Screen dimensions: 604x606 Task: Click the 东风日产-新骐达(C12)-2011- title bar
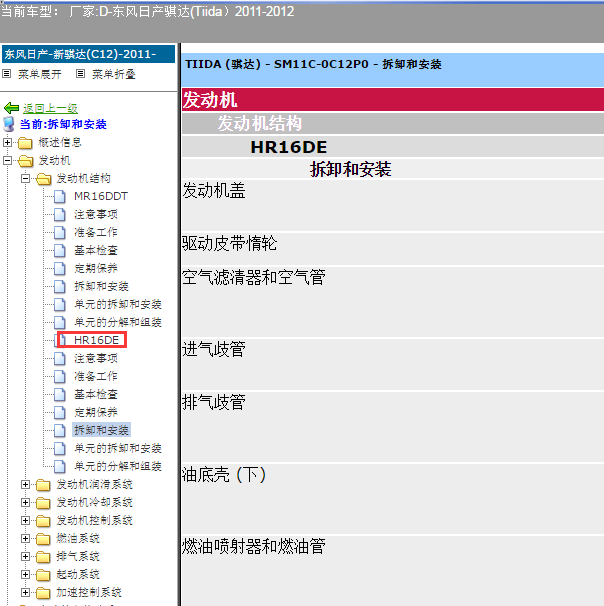click(x=88, y=54)
